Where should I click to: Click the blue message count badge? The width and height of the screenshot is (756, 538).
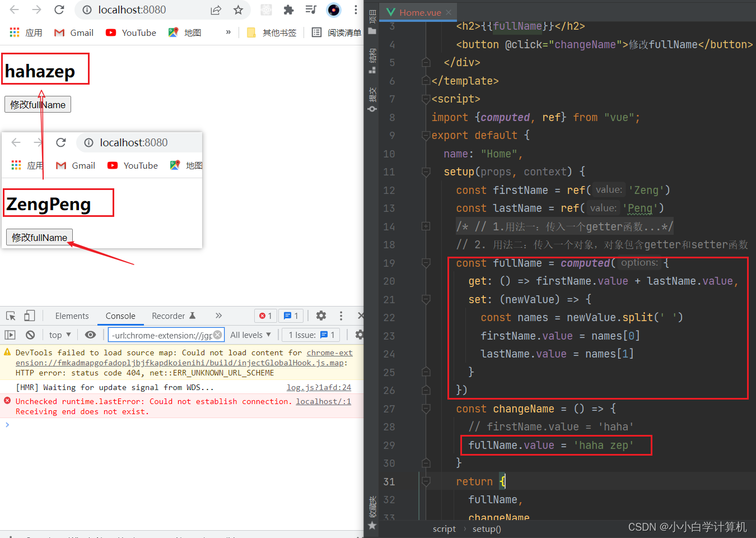(291, 316)
